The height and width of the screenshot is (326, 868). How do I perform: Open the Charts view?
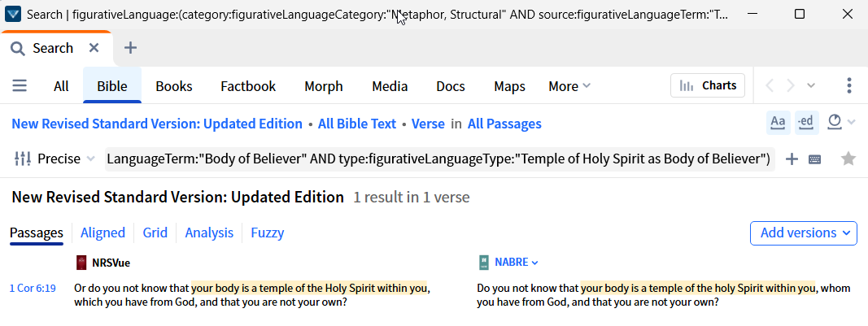(x=708, y=86)
